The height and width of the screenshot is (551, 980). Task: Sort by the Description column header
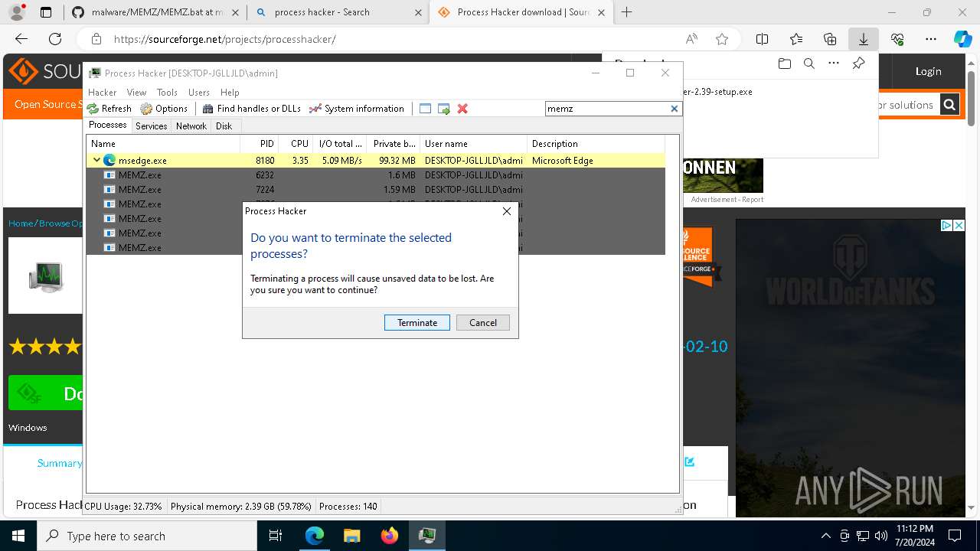point(596,144)
